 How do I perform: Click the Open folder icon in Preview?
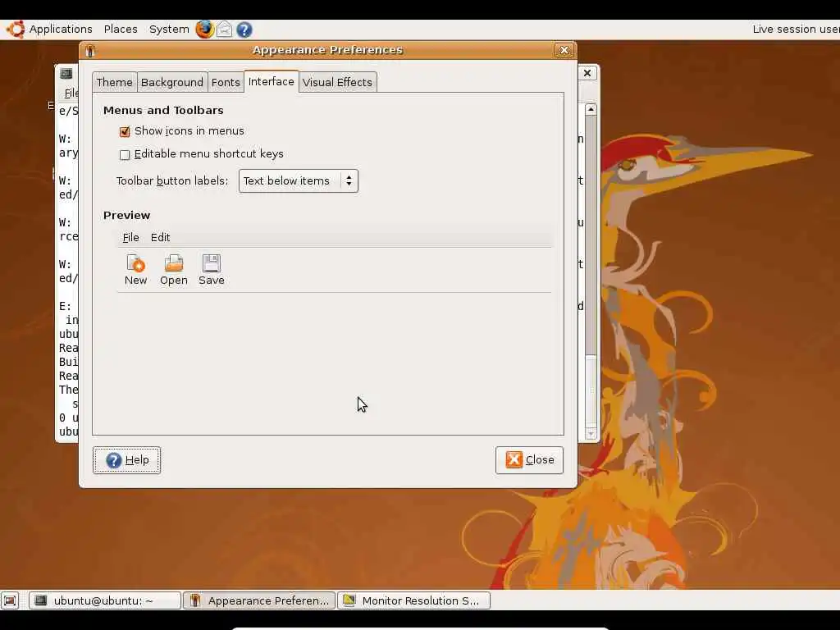point(174,263)
